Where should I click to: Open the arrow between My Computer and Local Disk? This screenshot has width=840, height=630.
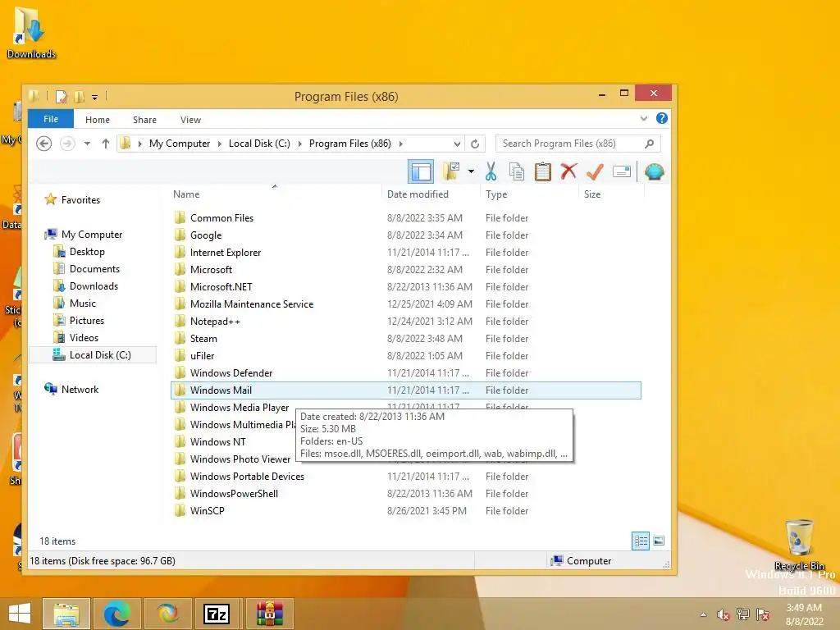tap(220, 144)
